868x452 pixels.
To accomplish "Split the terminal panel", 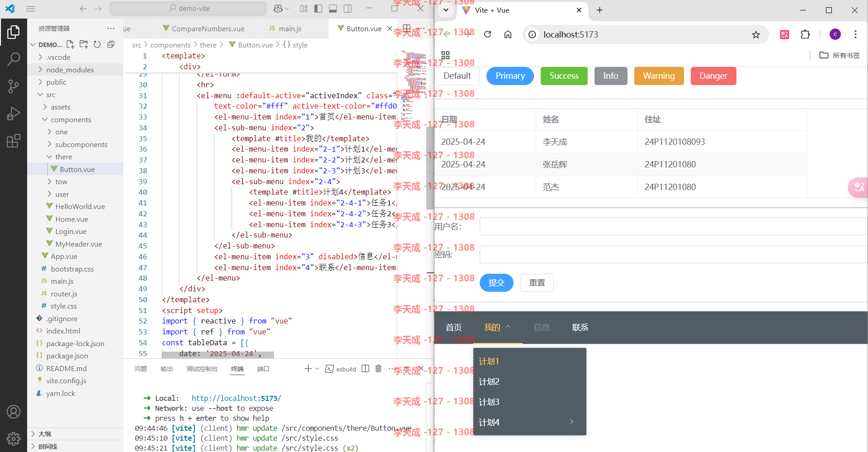I will 365,369.
